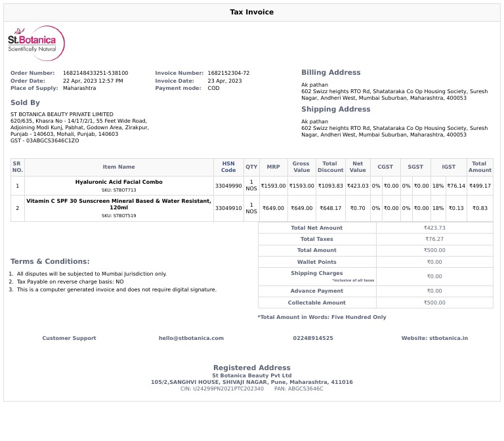Screen dimensions: 504x441
Task: Click total discount ₹648.17
Action: tap(331, 208)
